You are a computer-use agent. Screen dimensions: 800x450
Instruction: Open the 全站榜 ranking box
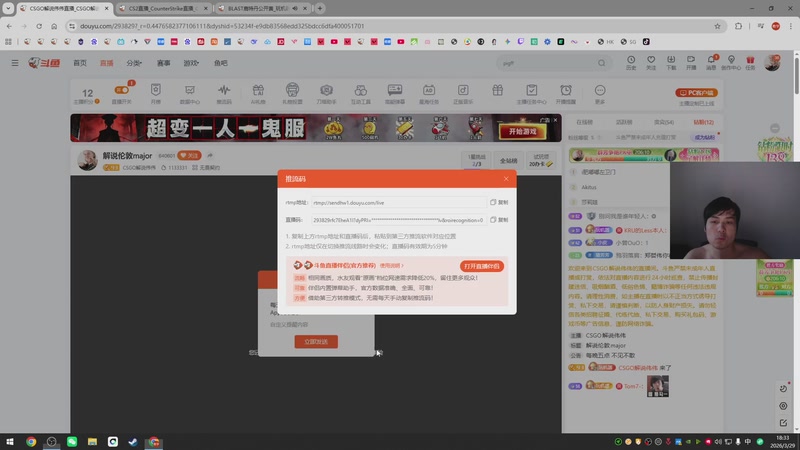coord(508,160)
